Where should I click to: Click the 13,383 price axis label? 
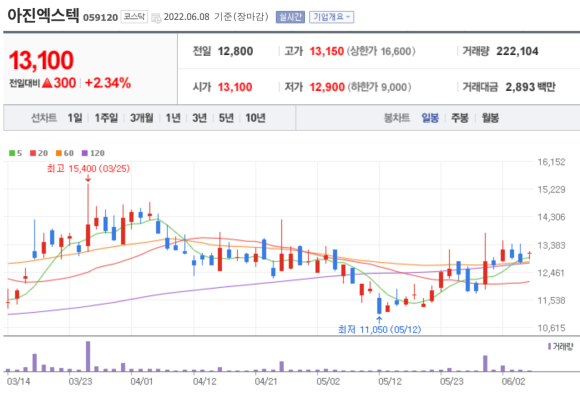[551, 245]
